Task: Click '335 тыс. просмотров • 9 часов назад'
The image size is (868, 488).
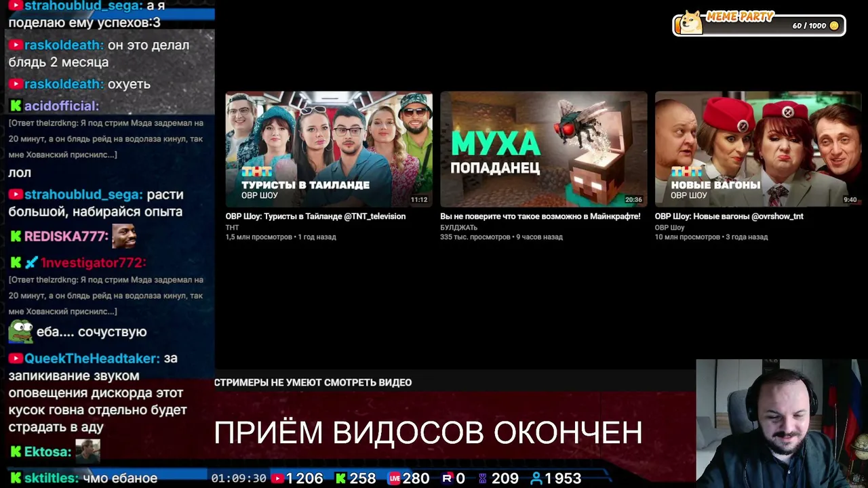Action: pos(501,237)
